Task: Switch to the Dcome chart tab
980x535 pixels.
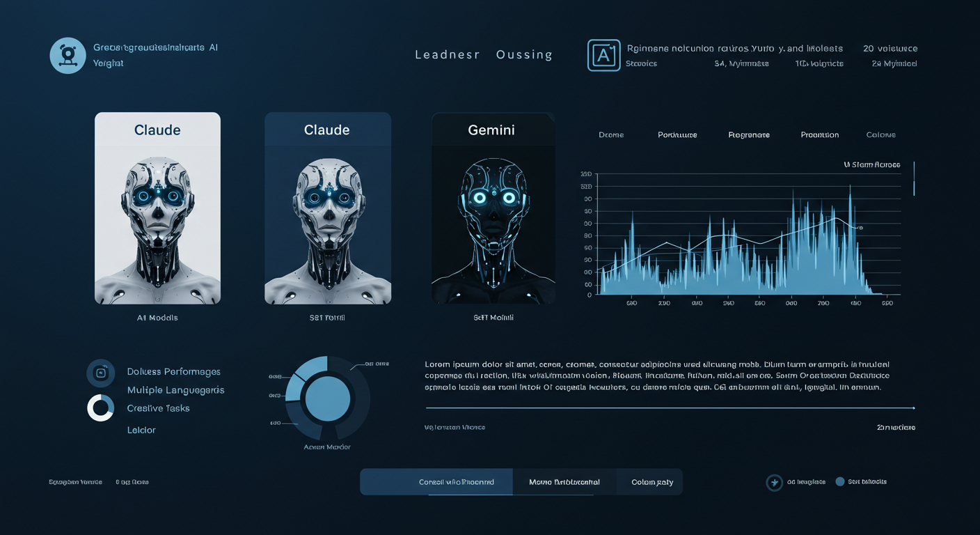Action: pyautogui.click(x=611, y=135)
